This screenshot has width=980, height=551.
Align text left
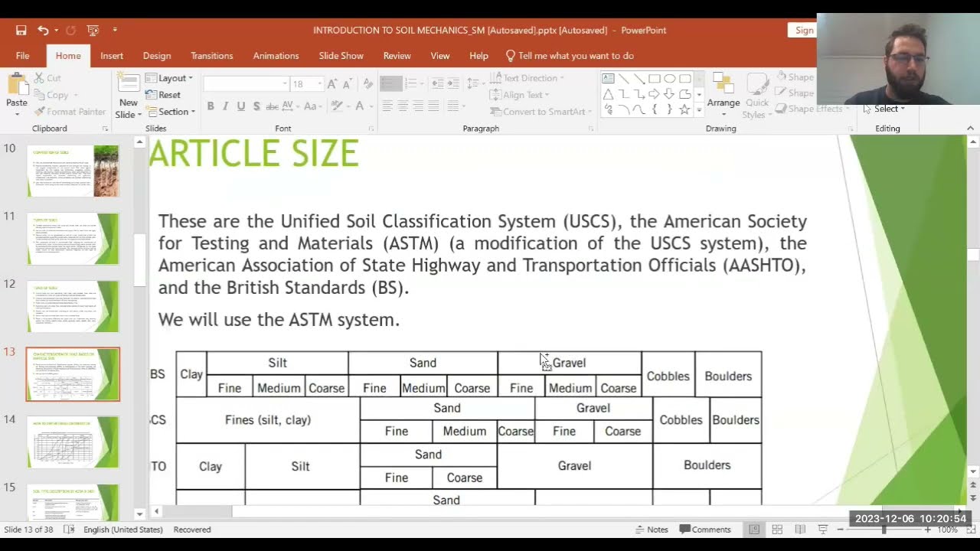click(x=387, y=106)
